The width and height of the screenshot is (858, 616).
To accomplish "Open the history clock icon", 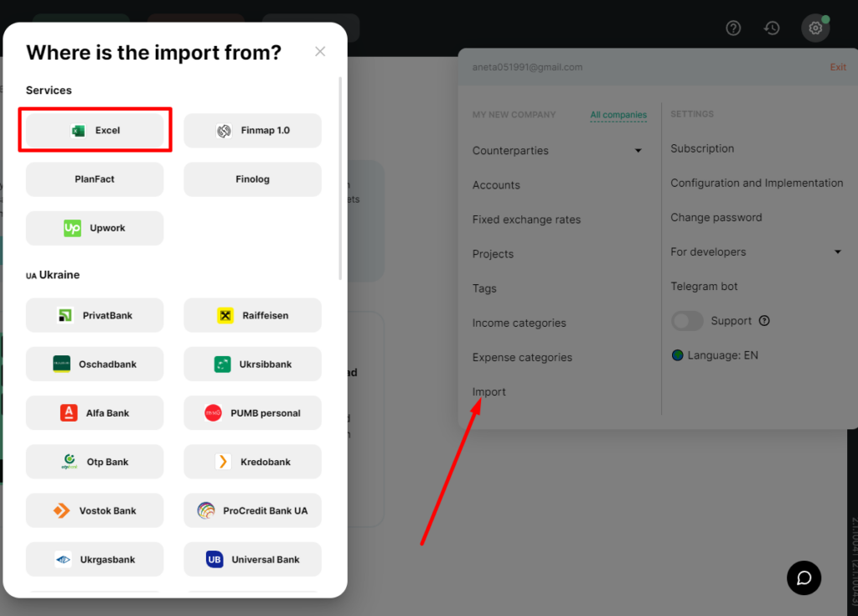I will (x=772, y=28).
